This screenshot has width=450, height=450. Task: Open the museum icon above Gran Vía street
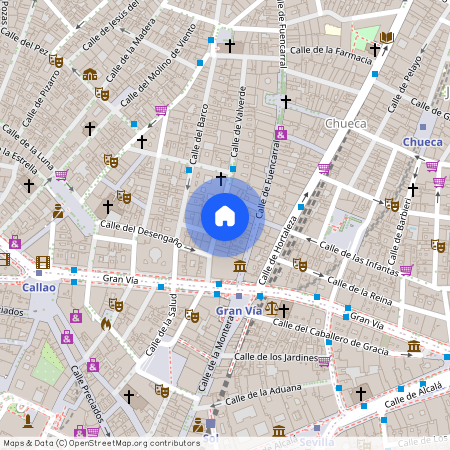(x=240, y=266)
